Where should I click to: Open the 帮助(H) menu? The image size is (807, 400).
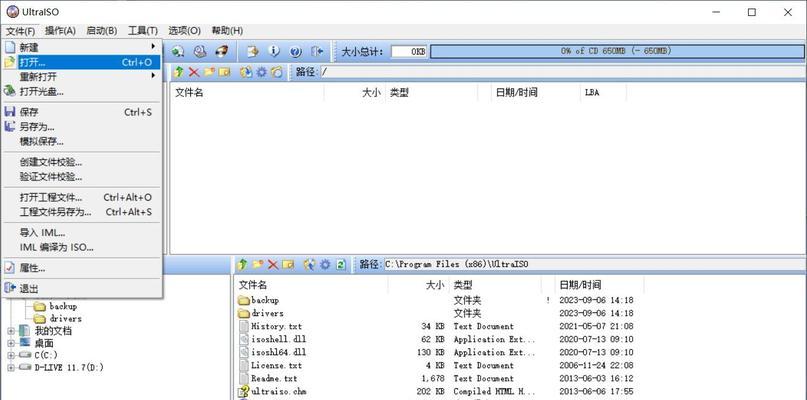(227, 31)
